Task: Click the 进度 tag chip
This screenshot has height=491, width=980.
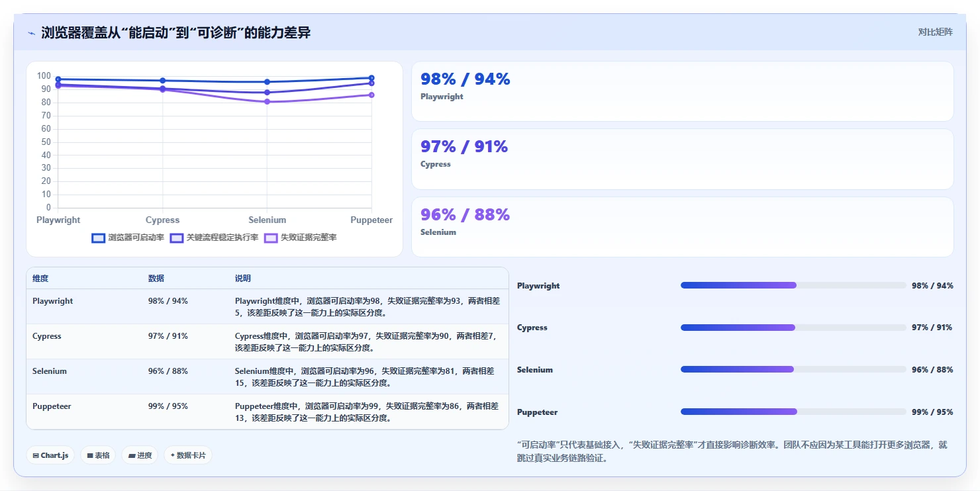Action: (140, 455)
